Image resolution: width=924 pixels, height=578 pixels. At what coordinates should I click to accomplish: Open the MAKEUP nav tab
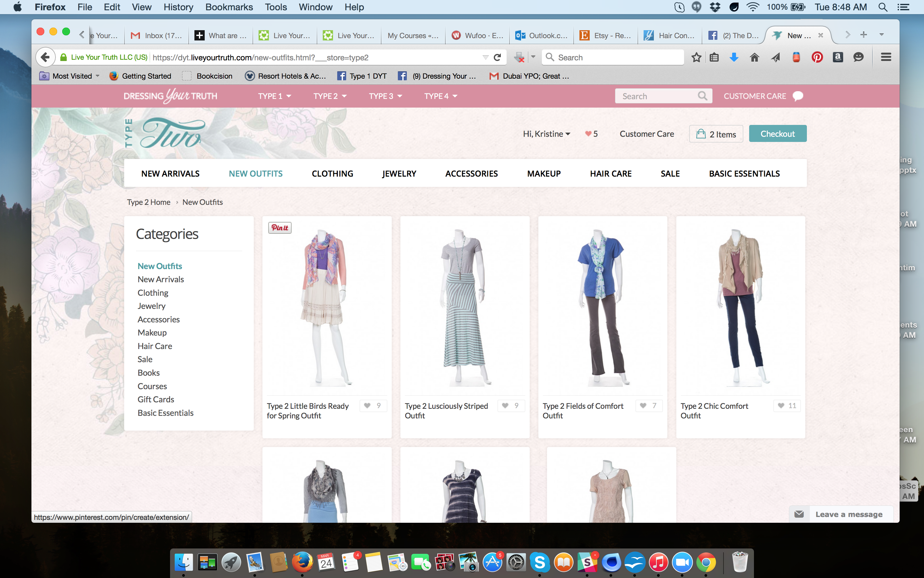coord(544,173)
